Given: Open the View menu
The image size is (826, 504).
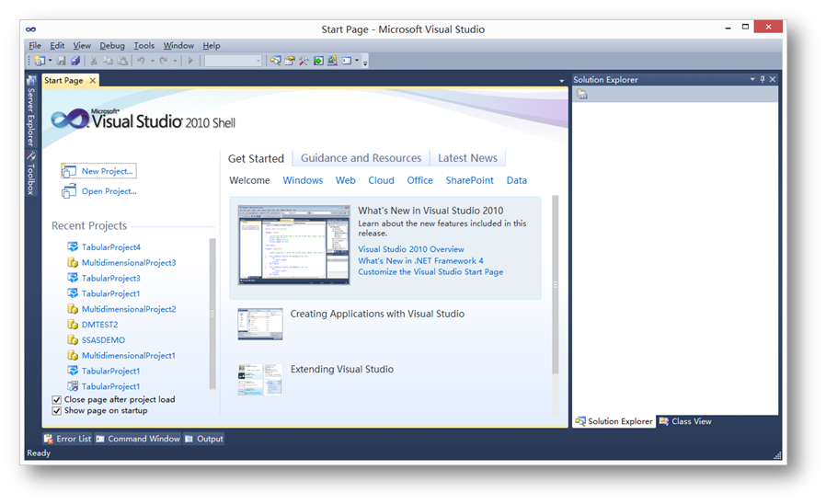Looking at the screenshot, I should [x=82, y=46].
